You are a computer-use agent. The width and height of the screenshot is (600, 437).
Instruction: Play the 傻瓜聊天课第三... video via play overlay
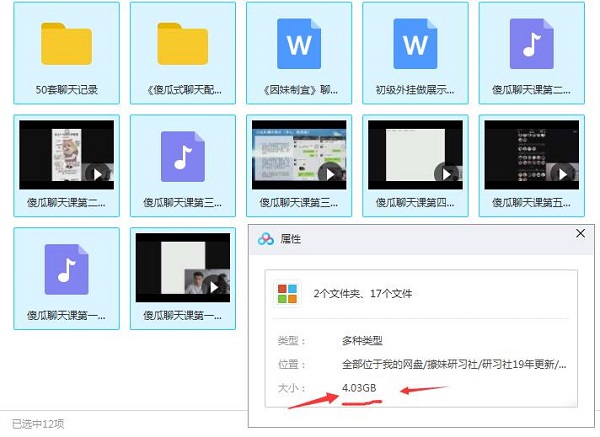pyautogui.click(x=329, y=175)
